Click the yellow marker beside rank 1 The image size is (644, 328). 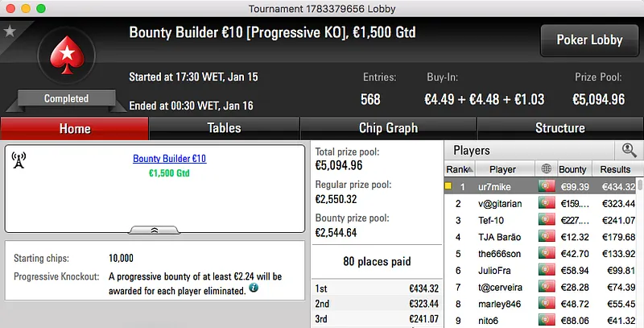click(448, 186)
